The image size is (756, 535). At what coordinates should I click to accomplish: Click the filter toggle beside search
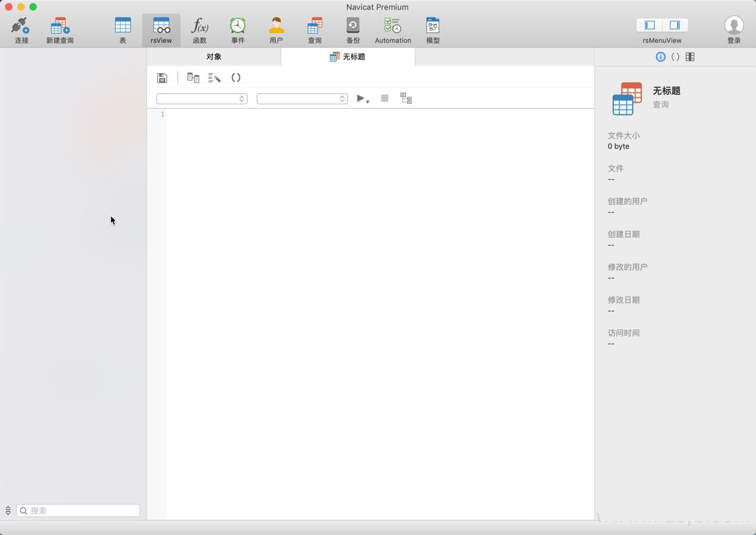[8, 511]
